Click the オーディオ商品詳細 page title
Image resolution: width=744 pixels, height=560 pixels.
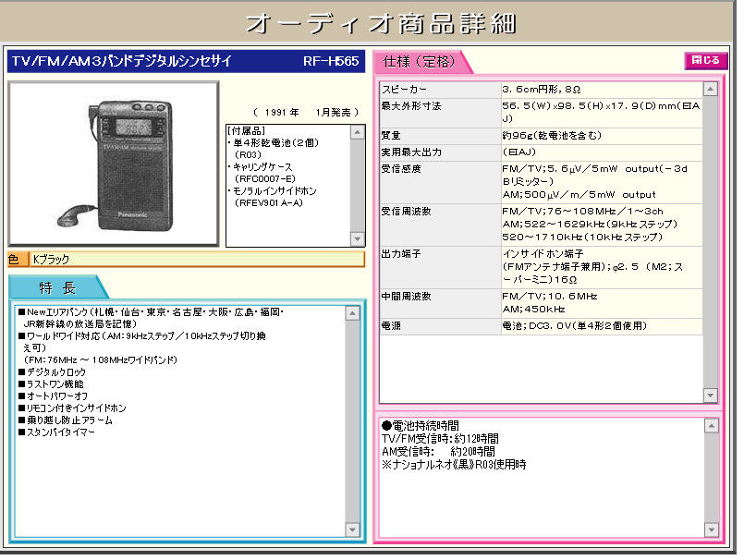click(x=381, y=23)
